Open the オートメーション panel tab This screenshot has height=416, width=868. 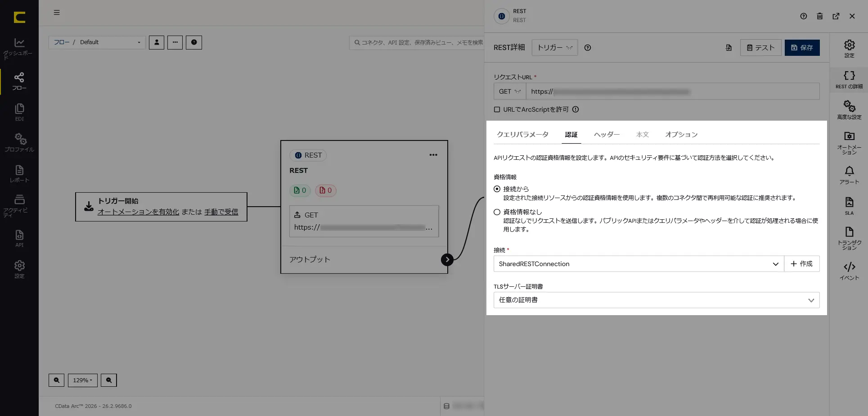click(849, 143)
